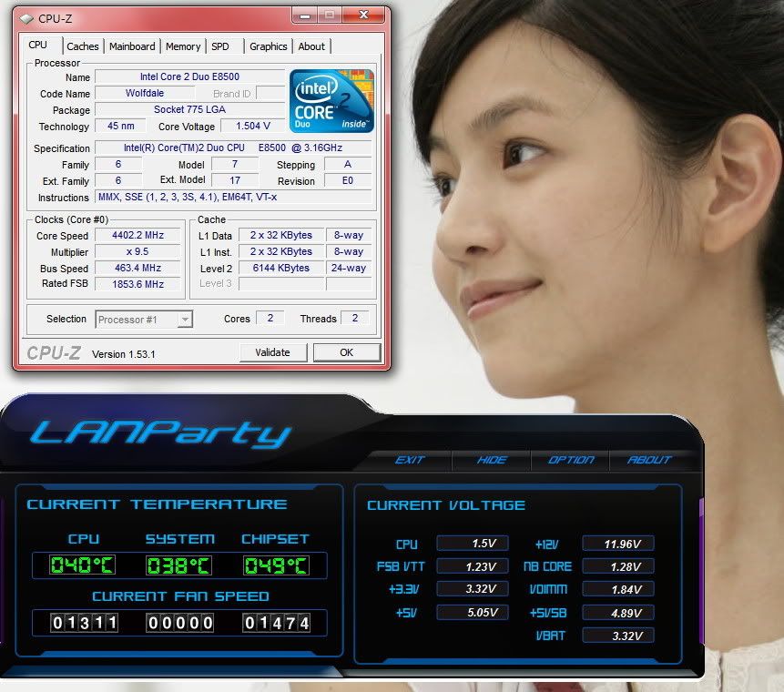Click the Code Name value 'Wolfdale'
Screen dimensions: 784x692
[145, 93]
